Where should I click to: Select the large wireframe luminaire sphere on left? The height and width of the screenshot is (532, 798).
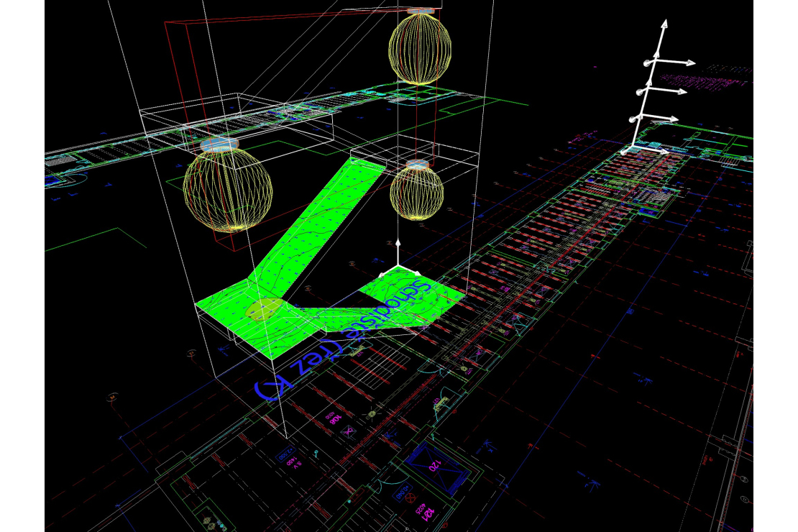[x=227, y=189]
